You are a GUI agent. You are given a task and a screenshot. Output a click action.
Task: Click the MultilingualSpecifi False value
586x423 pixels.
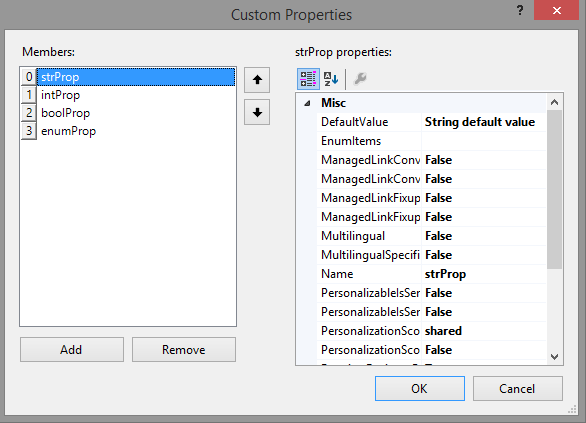pyautogui.click(x=484, y=255)
